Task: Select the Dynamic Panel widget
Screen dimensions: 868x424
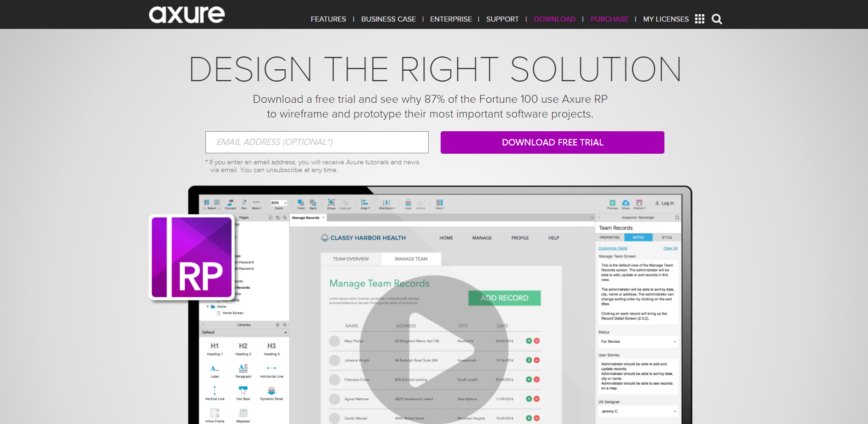Action: click(x=271, y=394)
